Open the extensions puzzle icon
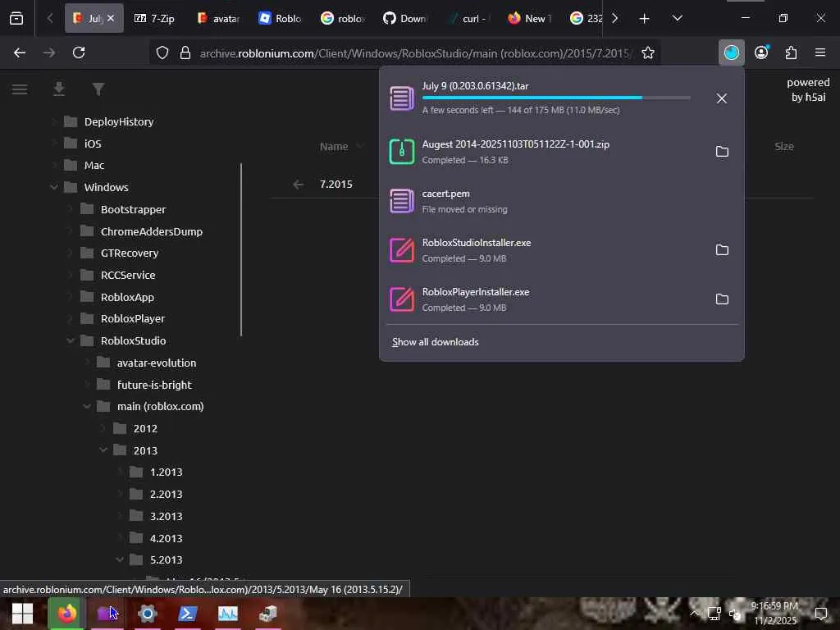This screenshot has height=630, width=840. click(791, 52)
